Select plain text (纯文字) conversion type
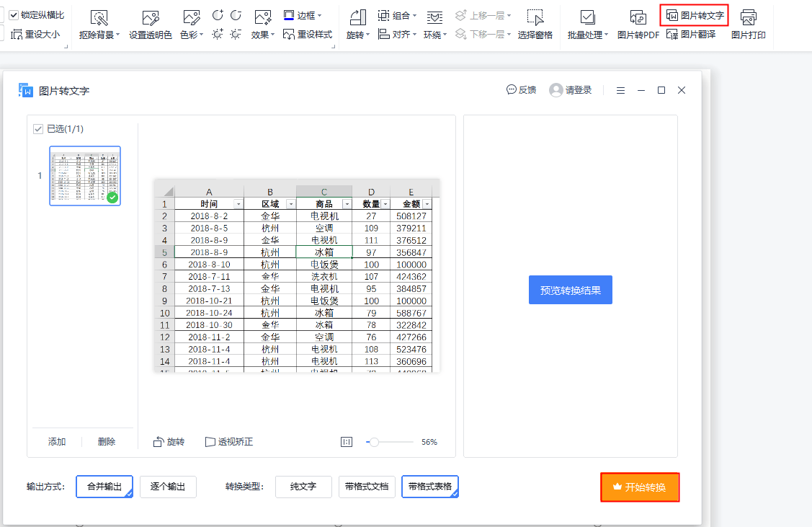Viewport: 812px width, 527px height. point(303,487)
